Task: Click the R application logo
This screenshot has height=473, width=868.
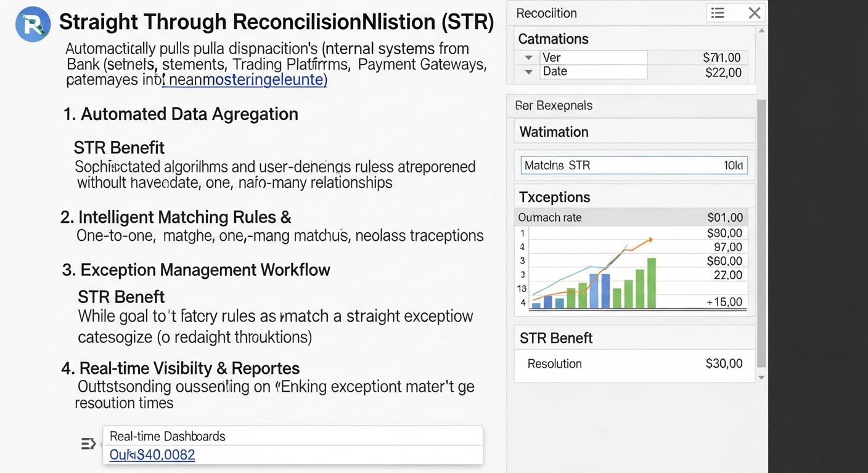Action: coord(32,25)
